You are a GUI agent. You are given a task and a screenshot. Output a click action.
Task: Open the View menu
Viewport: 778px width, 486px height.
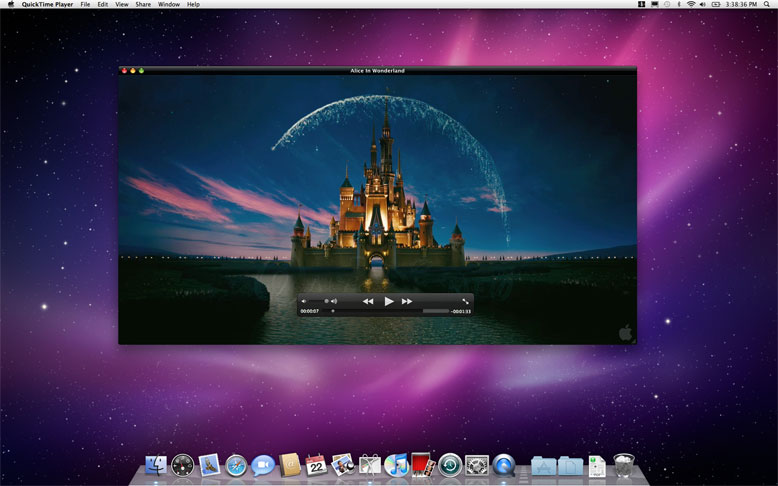[122, 4]
